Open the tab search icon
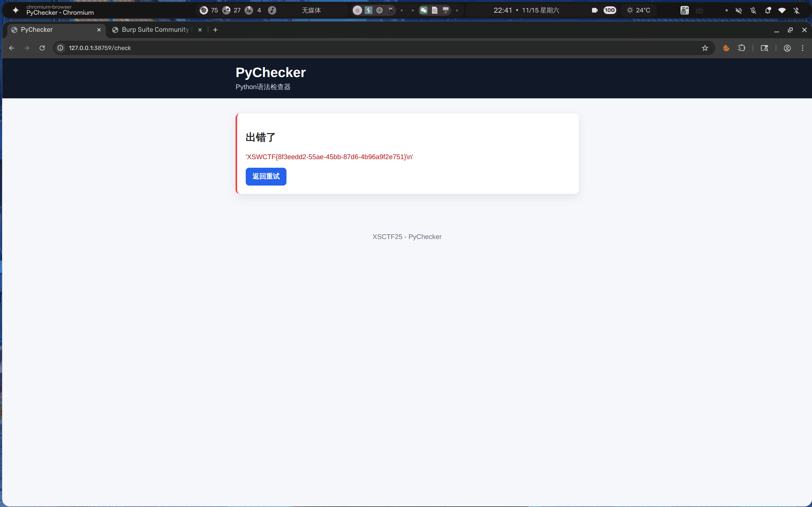 [x=764, y=48]
